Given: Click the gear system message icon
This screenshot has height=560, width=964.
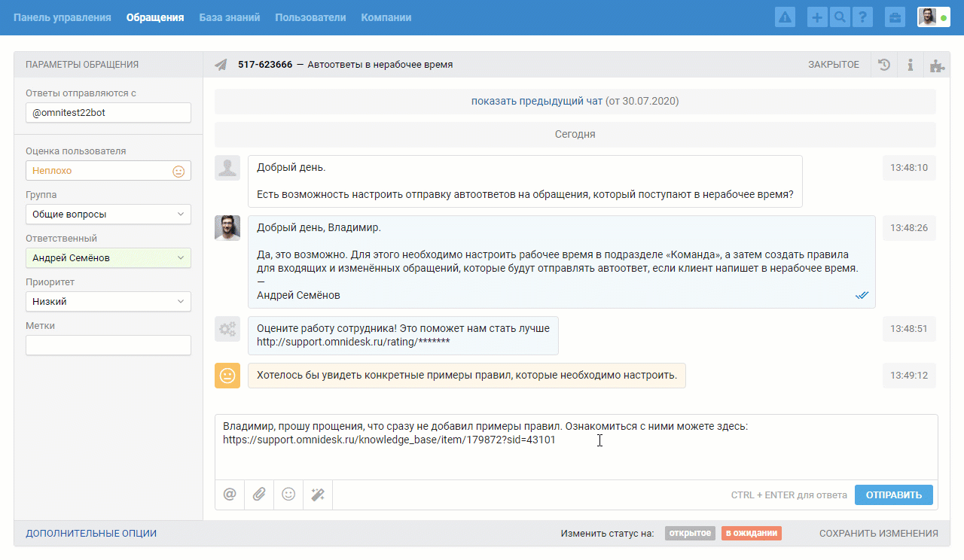Looking at the screenshot, I should [227, 329].
